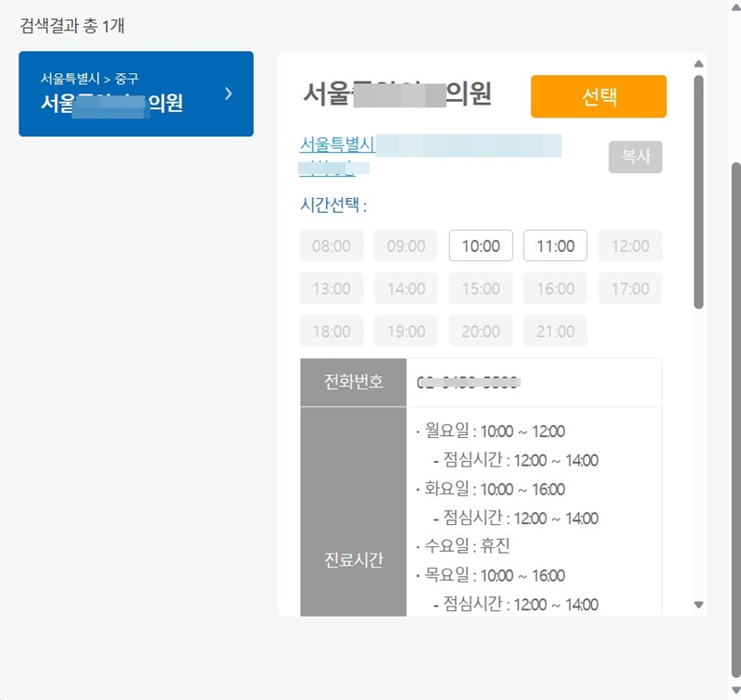Click the disabled 18:00 time slot

point(332,331)
